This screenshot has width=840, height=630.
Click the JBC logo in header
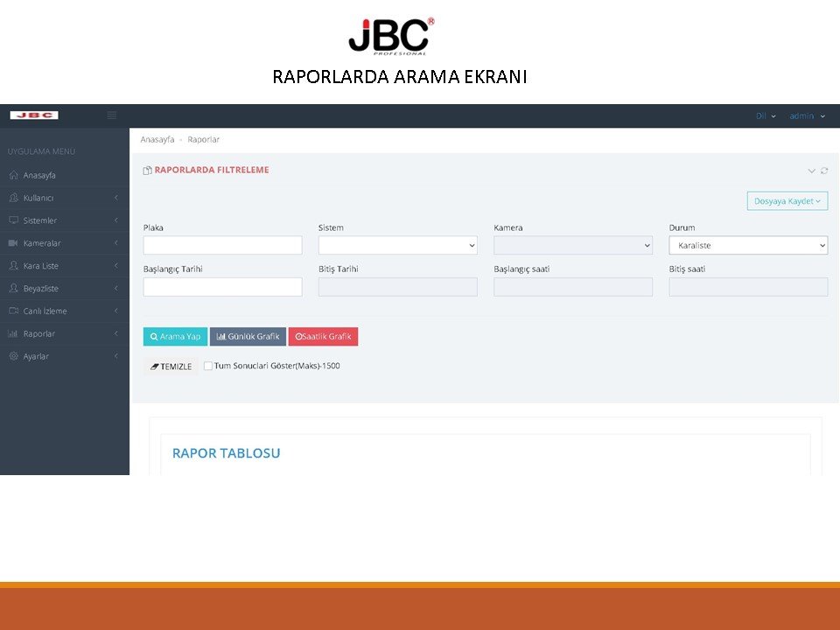34,115
